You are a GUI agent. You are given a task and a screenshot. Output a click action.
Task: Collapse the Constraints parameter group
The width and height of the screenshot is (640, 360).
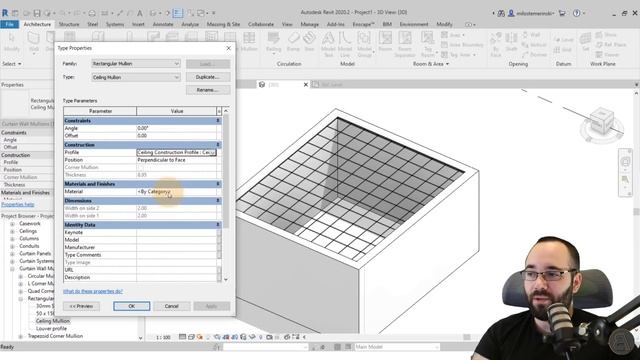pyautogui.click(x=218, y=121)
